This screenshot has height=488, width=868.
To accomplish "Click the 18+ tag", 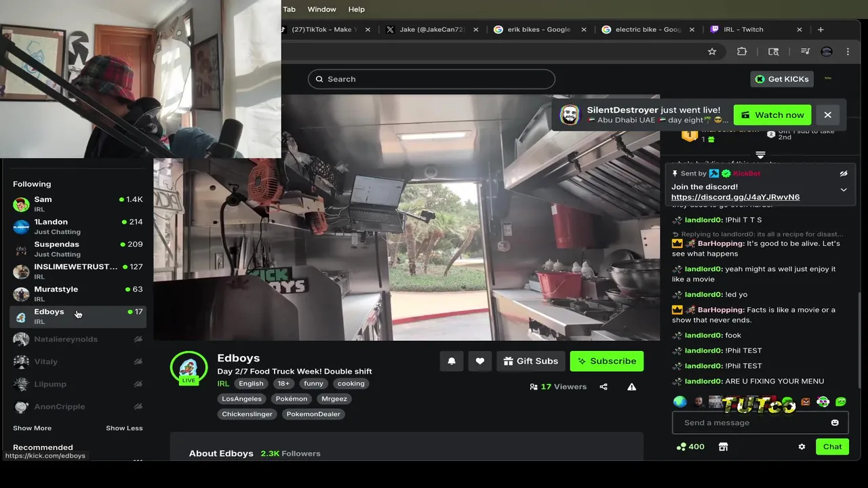I will point(283,384).
